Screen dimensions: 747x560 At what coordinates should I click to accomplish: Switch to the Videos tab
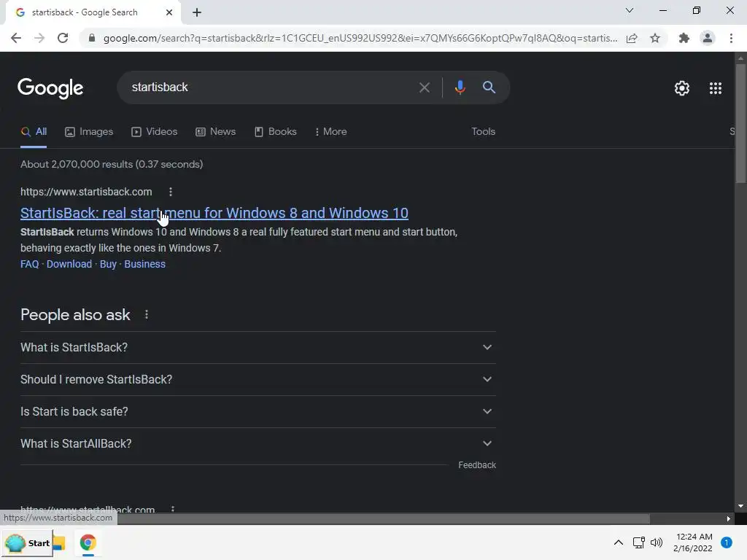(x=155, y=132)
